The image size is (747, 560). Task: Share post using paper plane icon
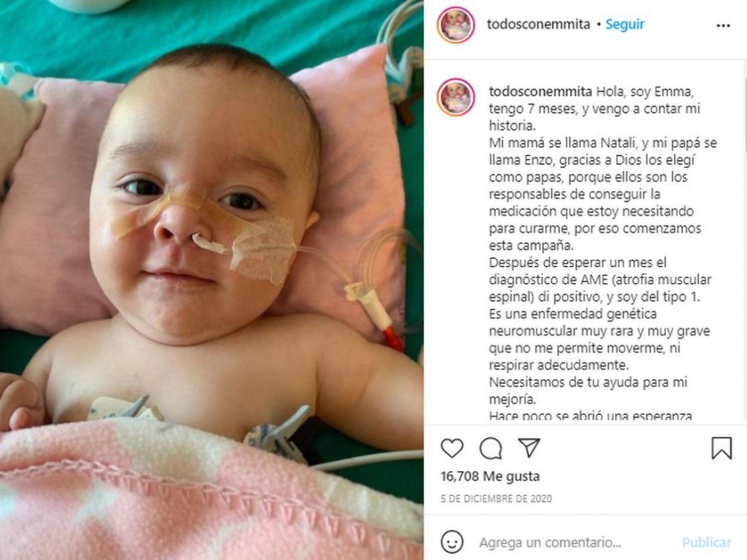pos(529,448)
